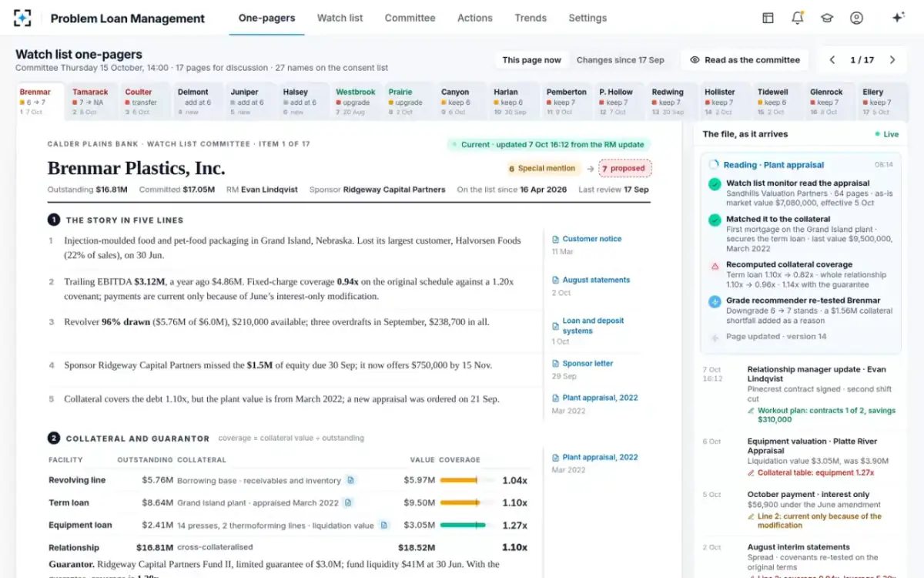Open 'Plant appraisal, 2022' link in collateral section
Image resolution: width=924 pixels, height=578 pixels.
click(x=594, y=457)
